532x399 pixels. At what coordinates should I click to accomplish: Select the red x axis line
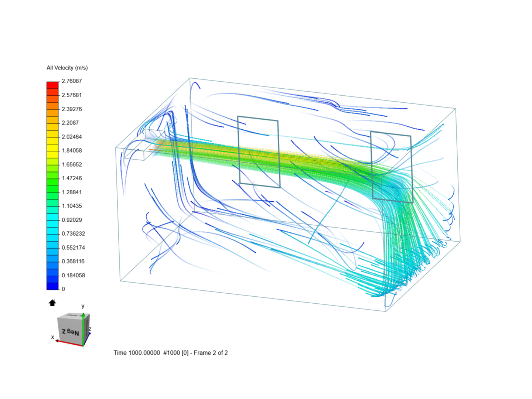(x=69, y=343)
